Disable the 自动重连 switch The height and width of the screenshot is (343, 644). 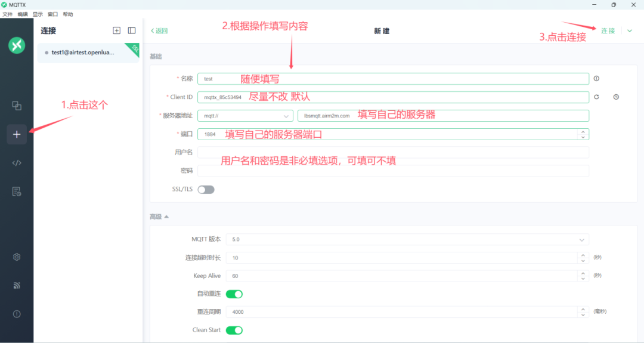[x=234, y=294]
